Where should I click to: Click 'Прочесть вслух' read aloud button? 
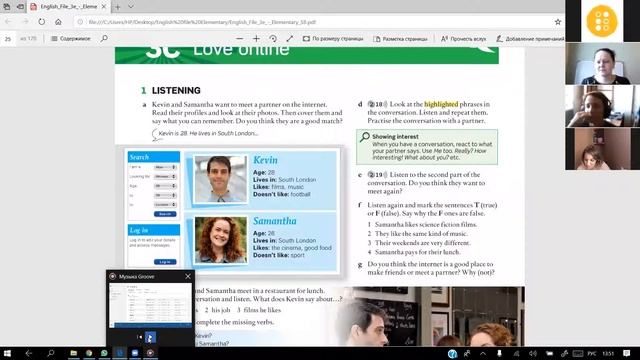464,39
